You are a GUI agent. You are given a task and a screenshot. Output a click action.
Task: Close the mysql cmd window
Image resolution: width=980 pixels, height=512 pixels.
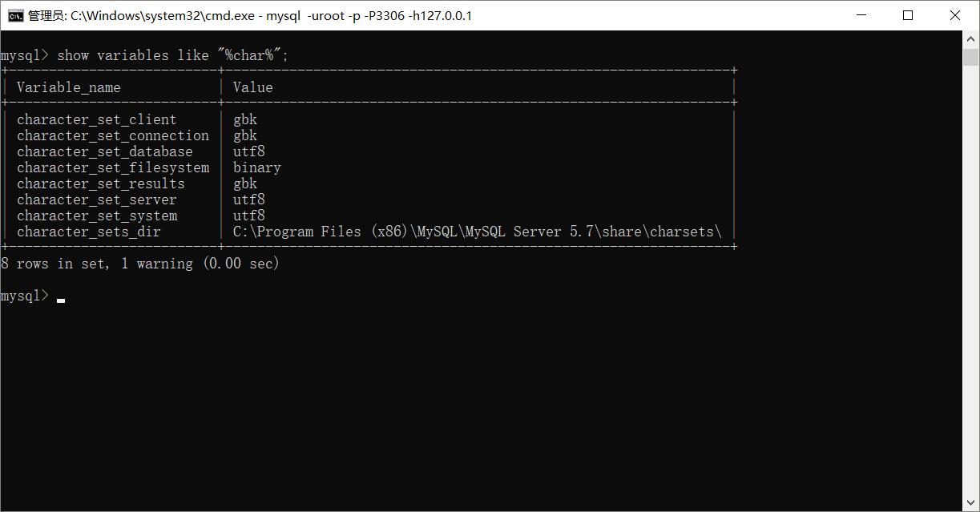click(955, 15)
